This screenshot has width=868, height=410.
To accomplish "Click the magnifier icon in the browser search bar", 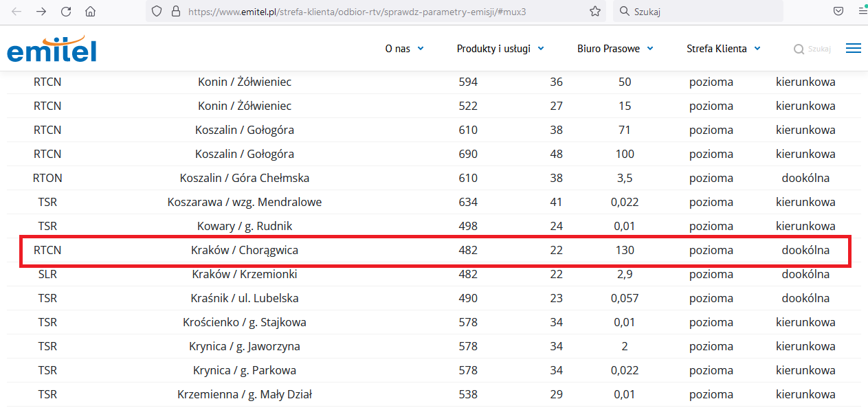I will click(624, 11).
